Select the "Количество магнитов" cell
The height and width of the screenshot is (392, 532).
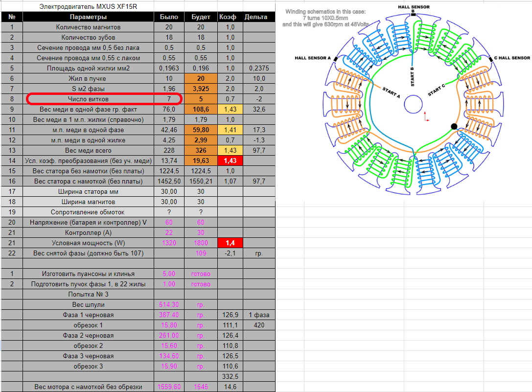[x=88, y=27]
